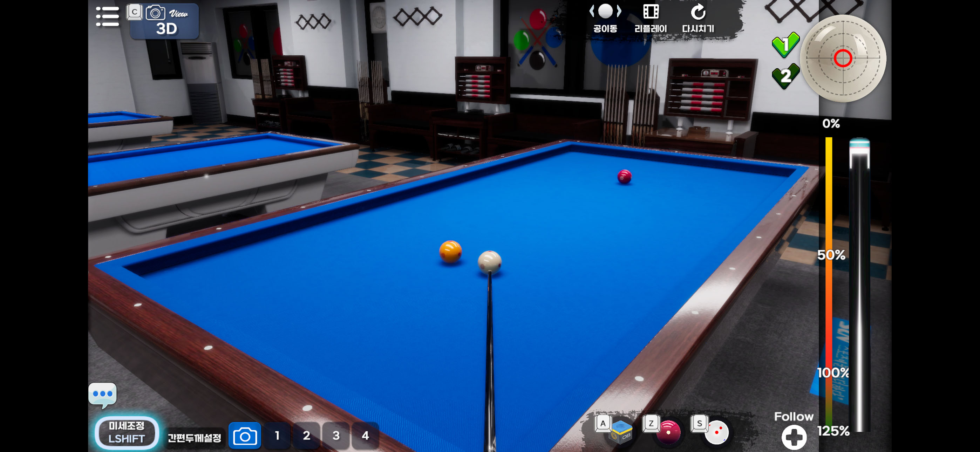Click the white cue ball on table

tap(490, 262)
